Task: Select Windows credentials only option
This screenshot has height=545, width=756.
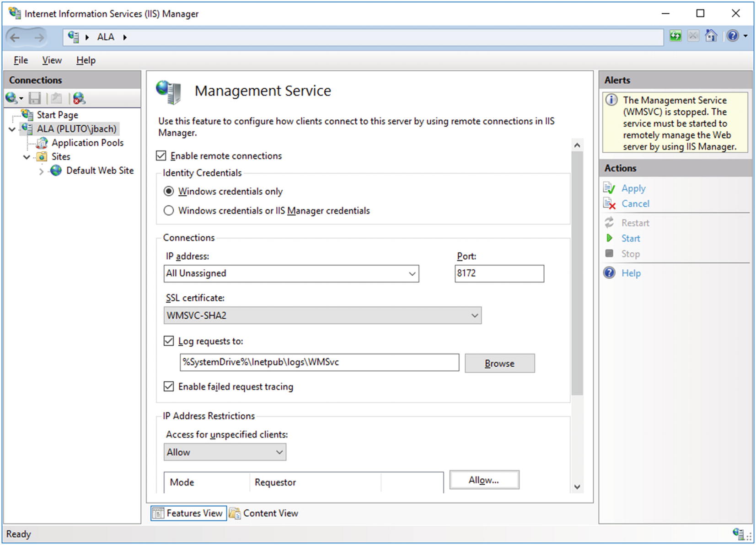Action: pos(169,191)
